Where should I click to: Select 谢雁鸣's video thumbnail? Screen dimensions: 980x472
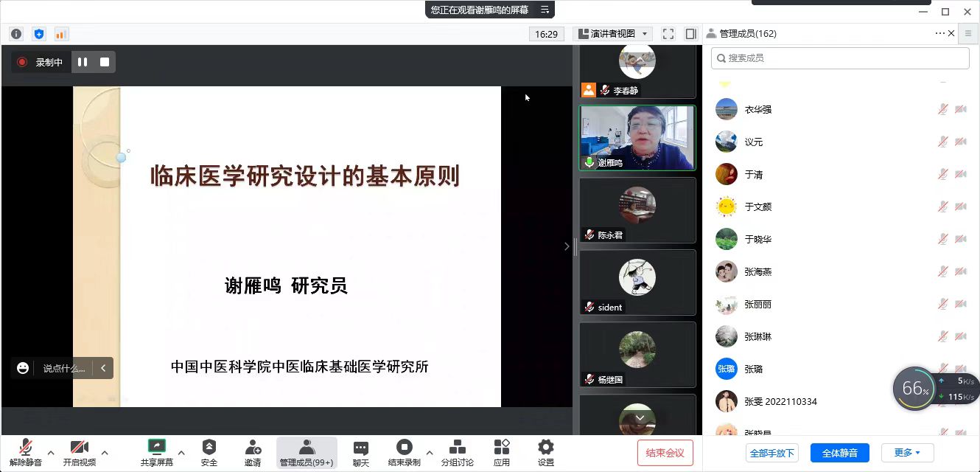click(637, 138)
